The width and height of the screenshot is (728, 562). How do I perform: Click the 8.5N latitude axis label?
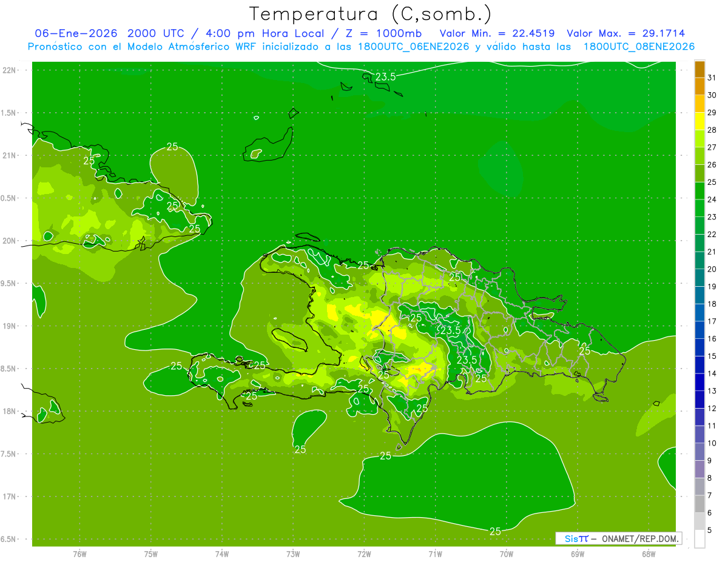[x=8, y=369]
